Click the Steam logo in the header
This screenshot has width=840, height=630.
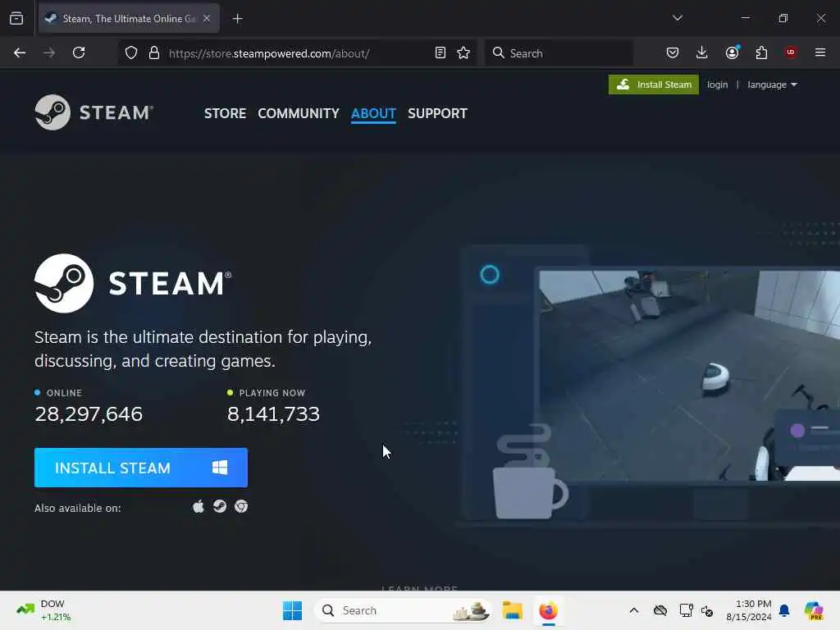click(94, 112)
